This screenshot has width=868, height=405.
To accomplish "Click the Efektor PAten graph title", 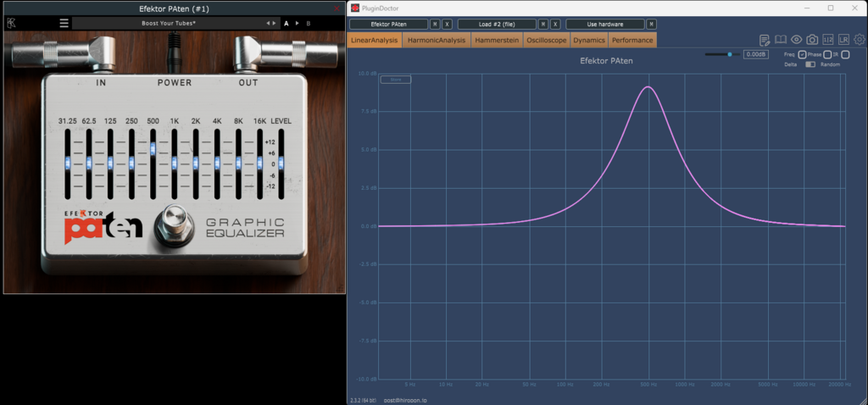I will (606, 61).
